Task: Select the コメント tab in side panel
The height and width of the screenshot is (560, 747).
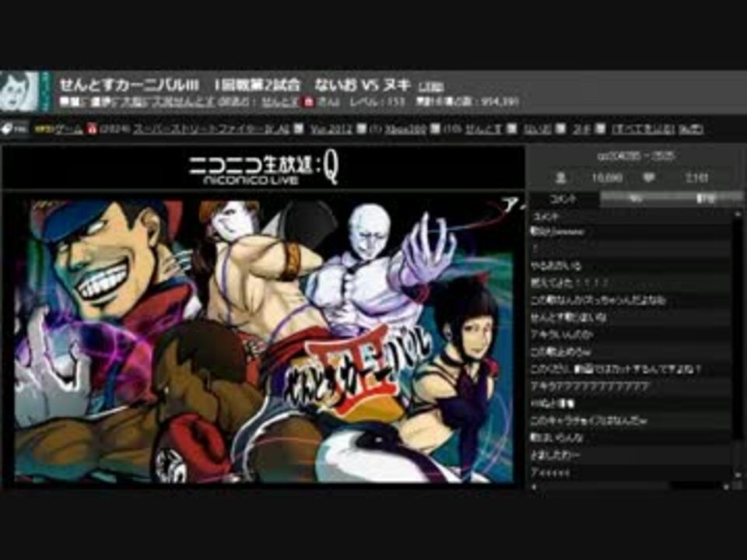Action: [x=565, y=199]
